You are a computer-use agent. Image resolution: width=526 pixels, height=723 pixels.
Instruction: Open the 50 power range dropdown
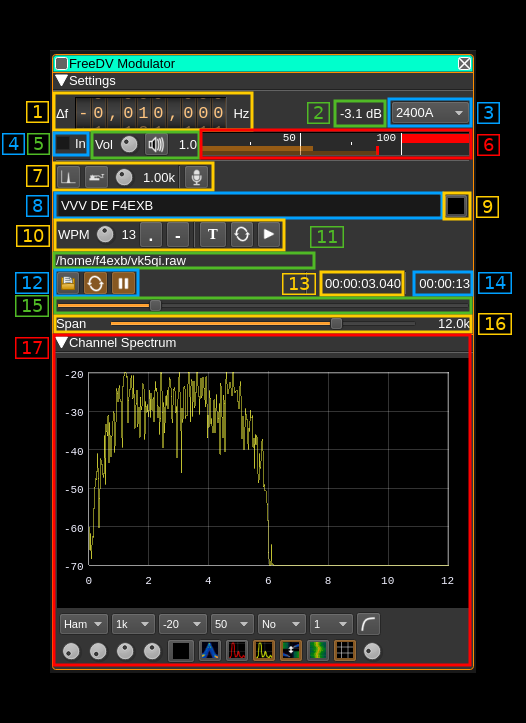click(x=232, y=624)
